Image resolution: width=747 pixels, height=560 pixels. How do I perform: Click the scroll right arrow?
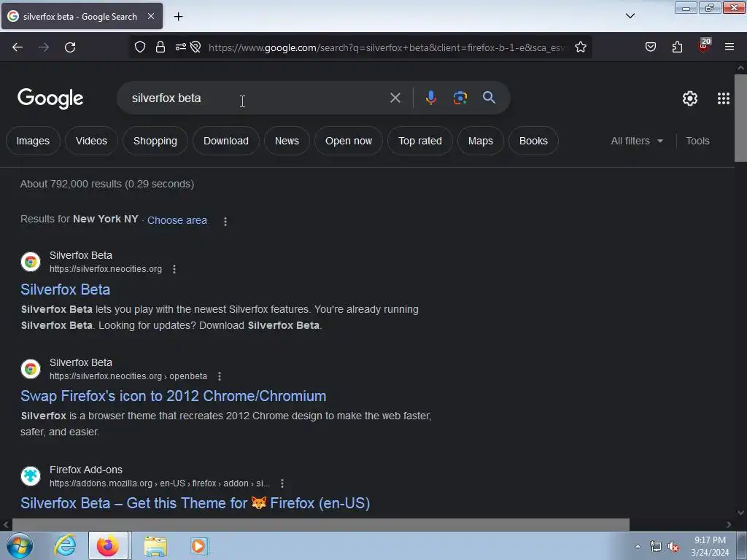click(x=729, y=525)
